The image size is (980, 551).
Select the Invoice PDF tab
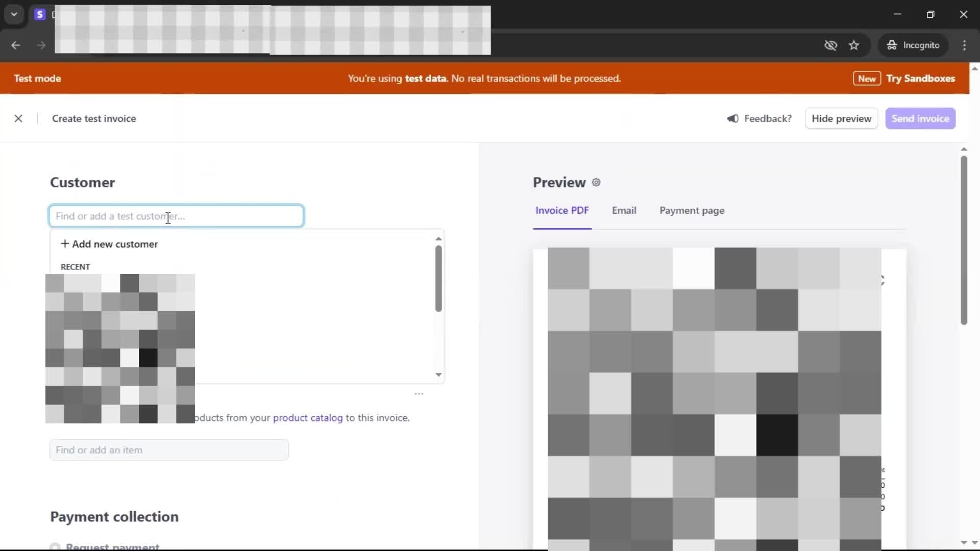[x=562, y=211]
